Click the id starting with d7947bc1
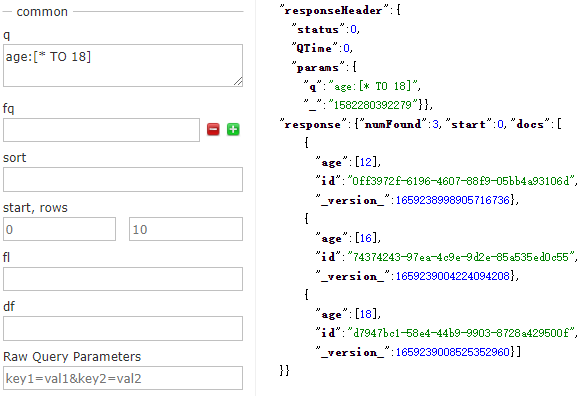The image size is (588, 396). coord(462,333)
